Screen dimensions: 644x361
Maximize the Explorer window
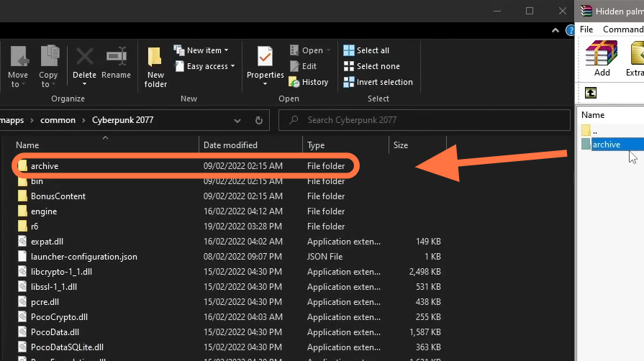[x=530, y=11]
